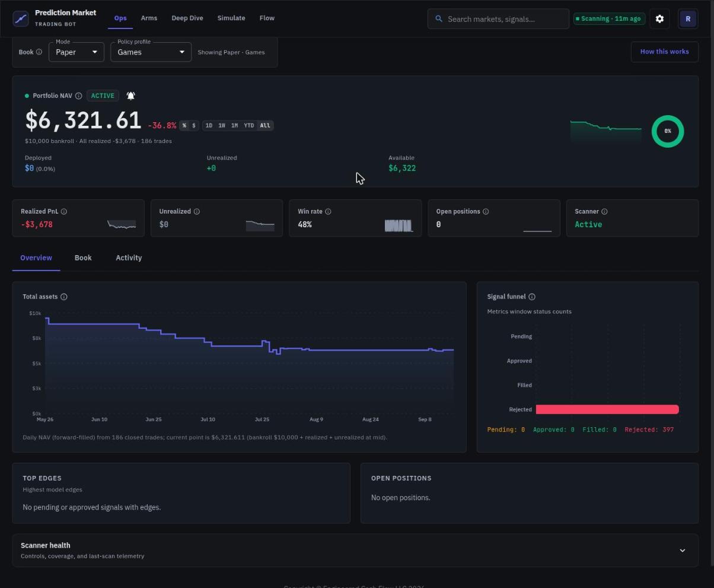Show info icon for Open positions
The image size is (714, 588).
pyautogui.click(x=486, y=211)
